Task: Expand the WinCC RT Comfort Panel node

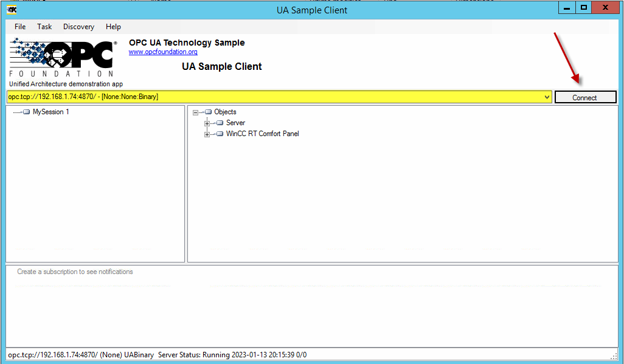Action: [207, 134]
